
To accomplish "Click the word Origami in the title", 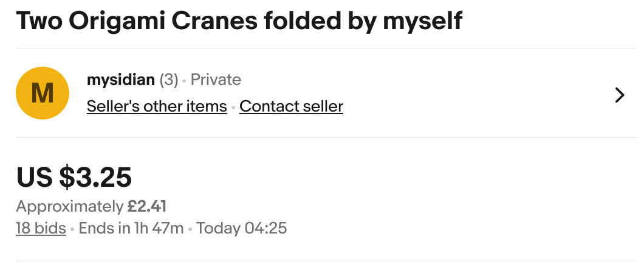I will click(116, 21).
